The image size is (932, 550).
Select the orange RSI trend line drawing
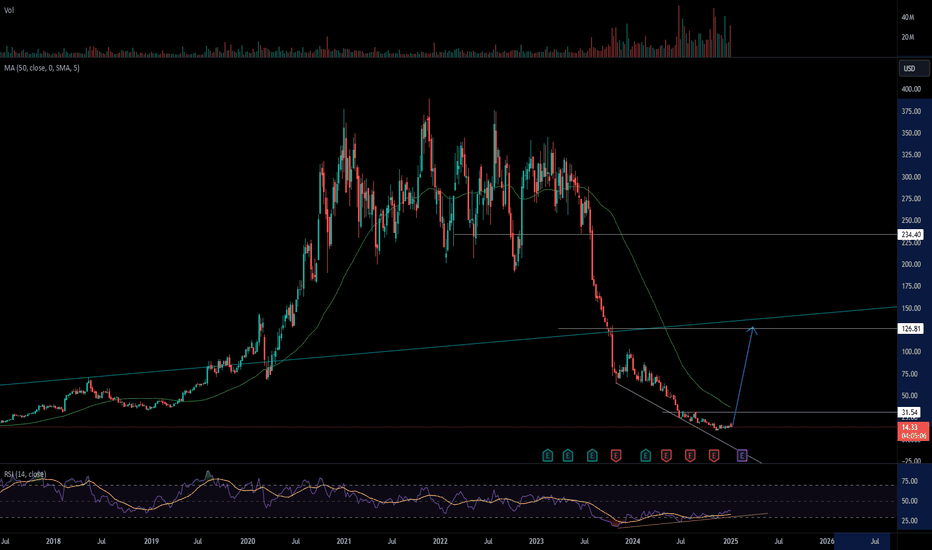coord(692,520)
